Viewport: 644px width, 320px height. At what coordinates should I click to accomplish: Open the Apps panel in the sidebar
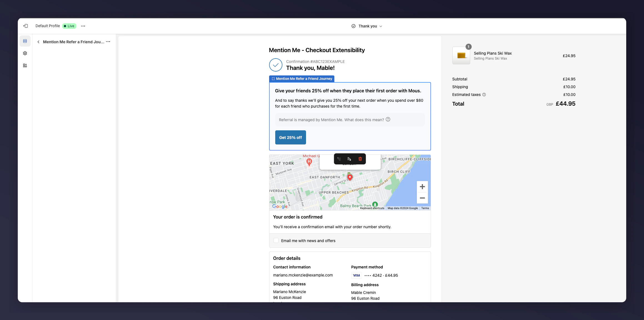pyautogui.click(x=25, y=65)
